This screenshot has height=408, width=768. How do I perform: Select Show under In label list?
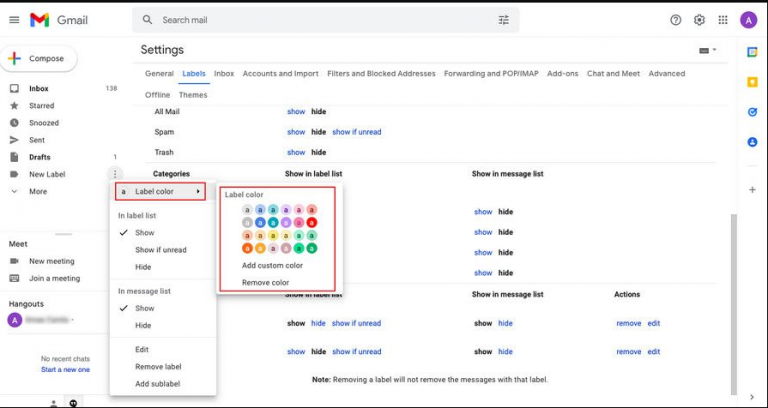(x=145, y=233)
